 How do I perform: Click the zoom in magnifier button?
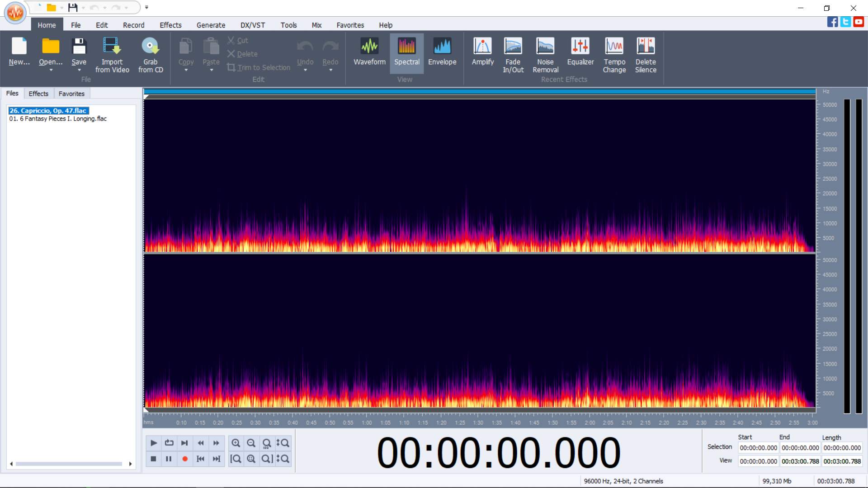pyautogui.click(x=236, y=443)
